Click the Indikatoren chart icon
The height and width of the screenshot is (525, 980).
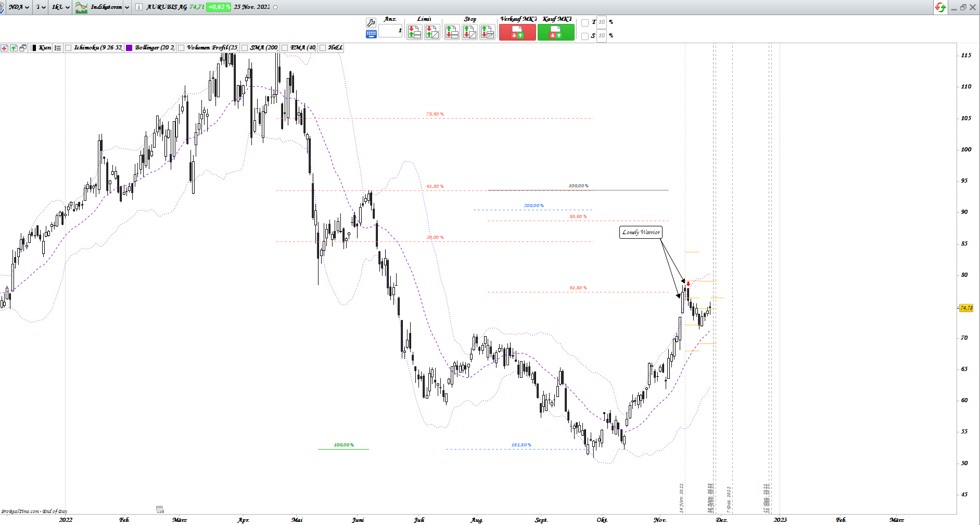[81, 7]
